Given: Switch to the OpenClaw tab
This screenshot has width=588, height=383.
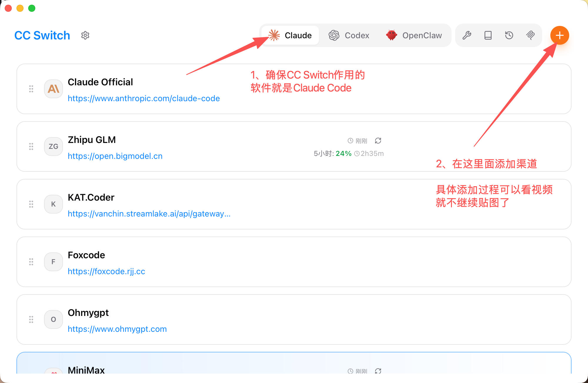Looking at the screenshot, I should pos(414,35).
